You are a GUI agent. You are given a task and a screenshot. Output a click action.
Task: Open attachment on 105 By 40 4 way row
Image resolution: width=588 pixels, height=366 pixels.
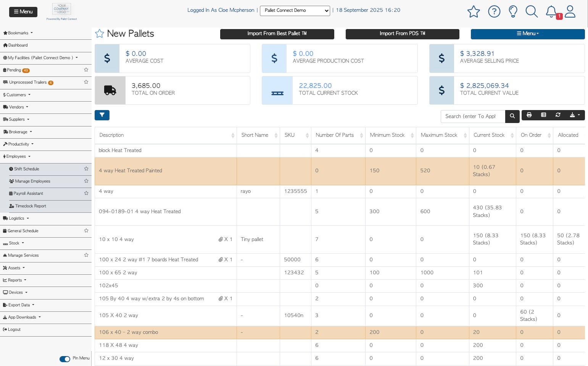pos(221,299)
